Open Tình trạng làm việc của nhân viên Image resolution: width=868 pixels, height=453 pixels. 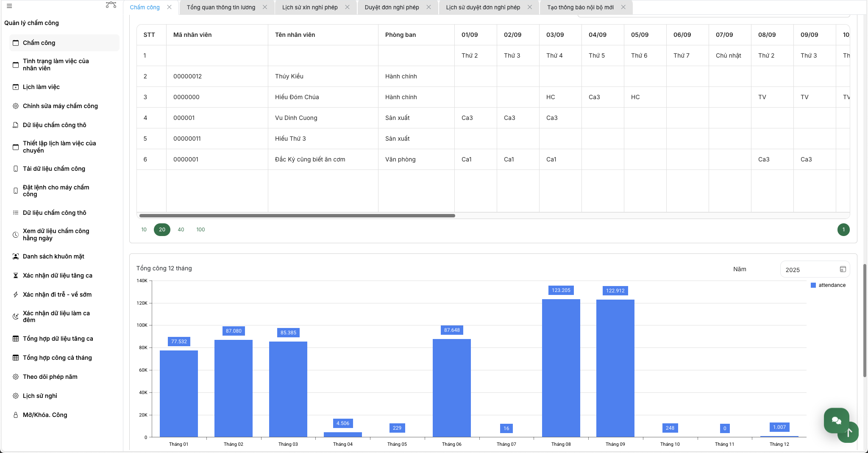click(x=64, y=65)
